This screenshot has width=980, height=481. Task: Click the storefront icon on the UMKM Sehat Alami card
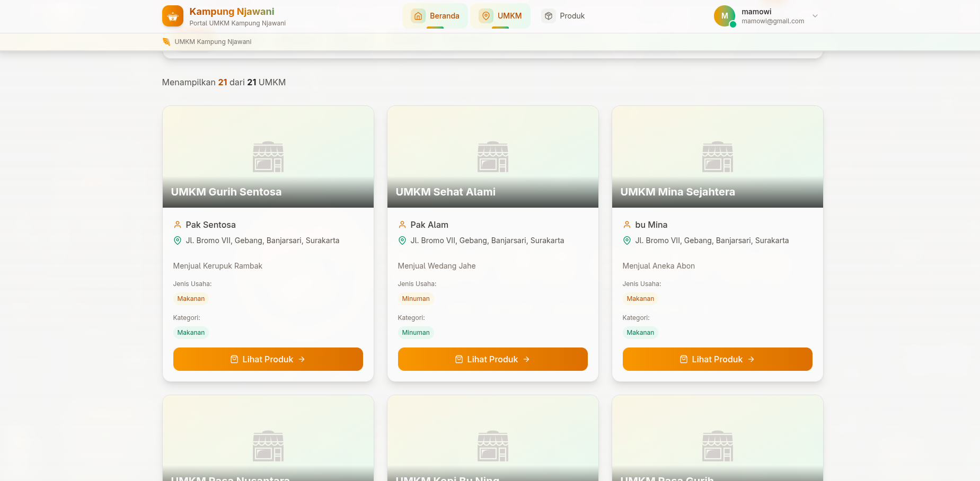click(493, 157)
